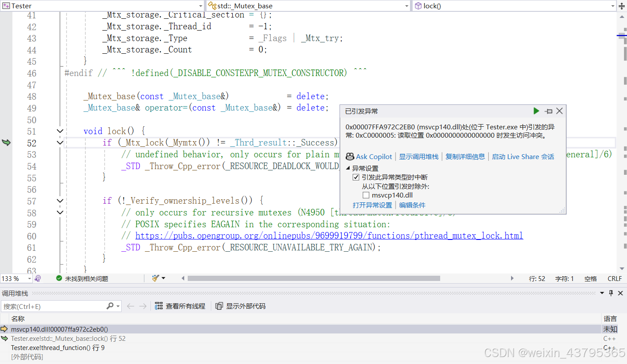
Task: Collapse the lock() code block chevron at line 51
Action: pos(60,131)
